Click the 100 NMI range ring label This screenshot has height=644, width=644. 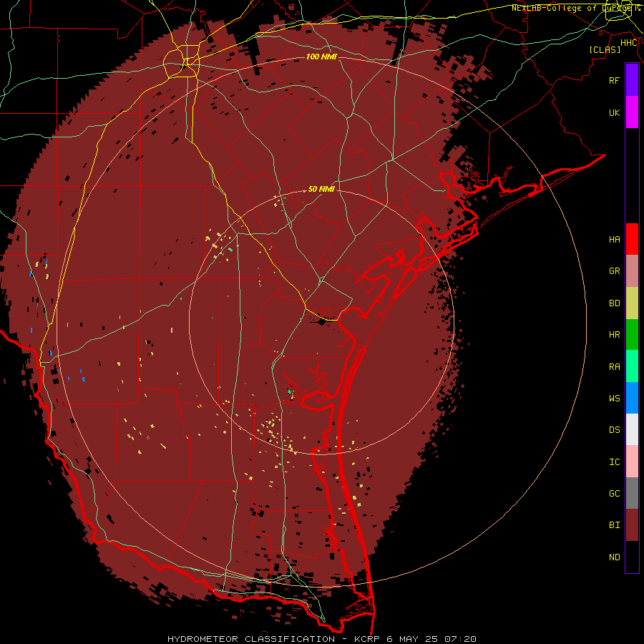[321, 57]
